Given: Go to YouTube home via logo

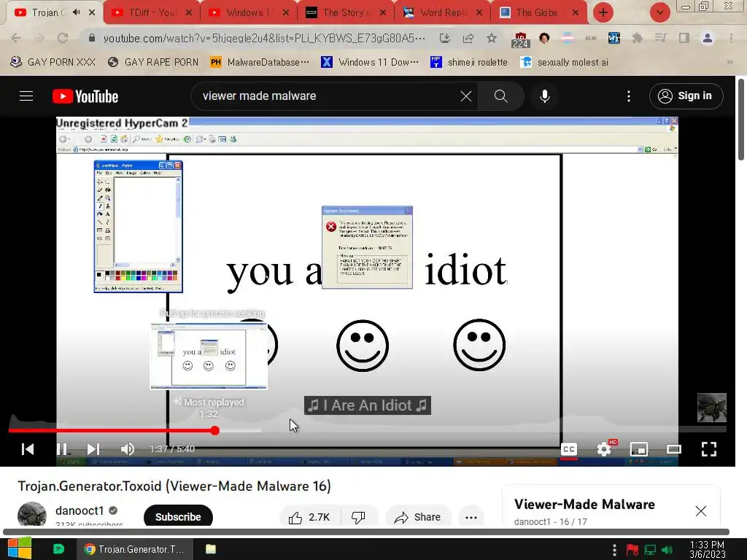Looking at the screenshot, I should (x=85, y=96).
